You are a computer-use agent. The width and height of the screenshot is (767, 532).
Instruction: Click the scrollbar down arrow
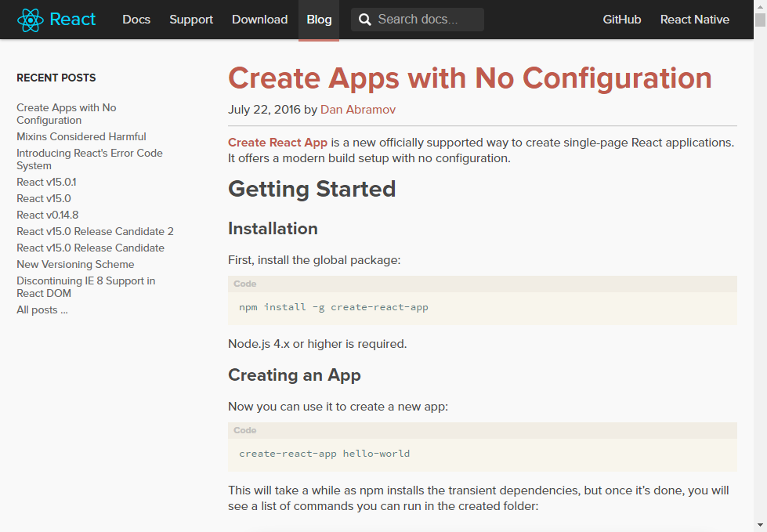tap(760, 525)
